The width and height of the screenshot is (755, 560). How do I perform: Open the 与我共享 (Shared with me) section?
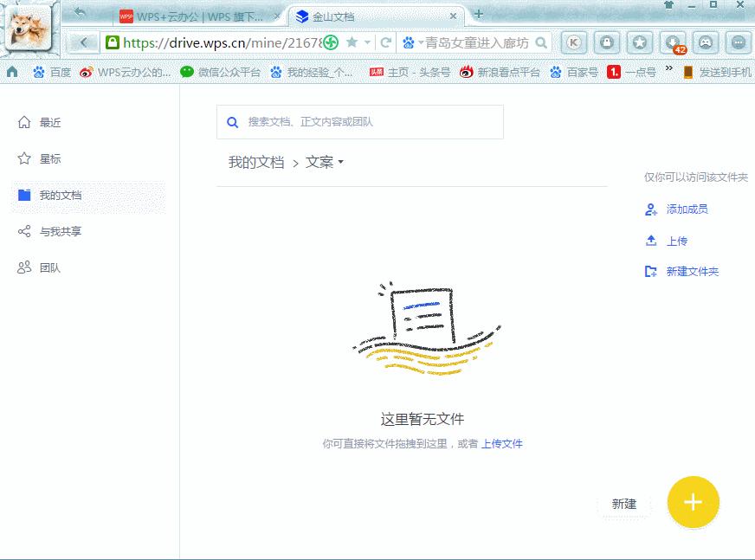click(52, 231)
